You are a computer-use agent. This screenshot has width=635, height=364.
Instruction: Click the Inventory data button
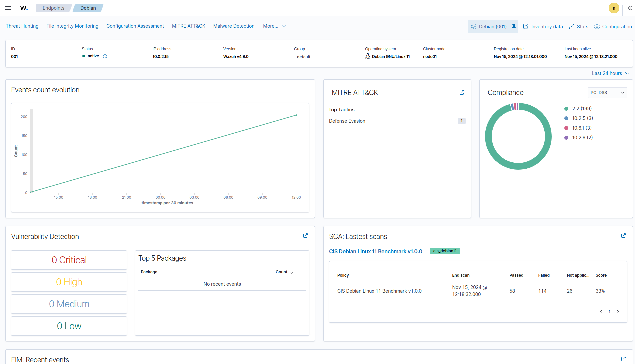[x=543, y=27]
